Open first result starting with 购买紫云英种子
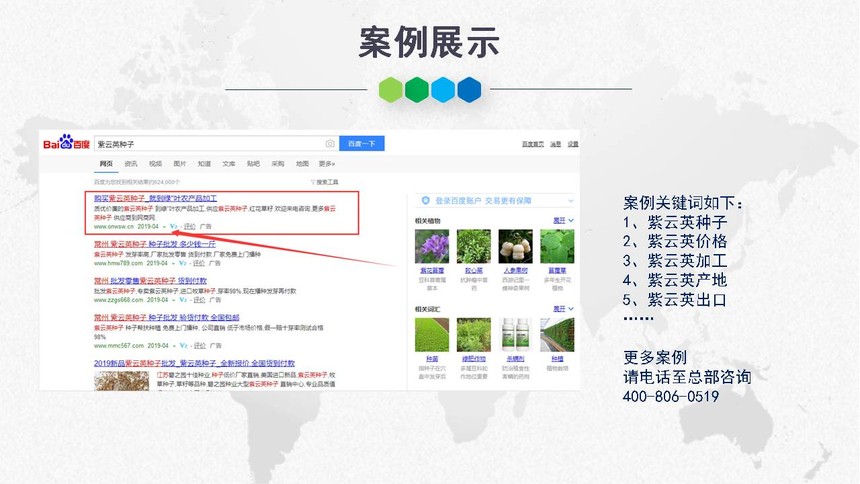The image size is (860, 484). click(x=155, y=198)
